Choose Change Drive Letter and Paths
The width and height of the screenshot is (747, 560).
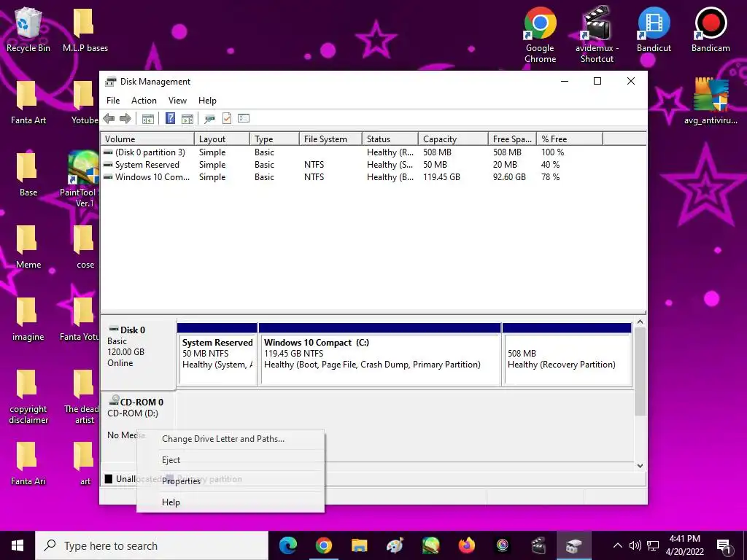click(231, 439)
